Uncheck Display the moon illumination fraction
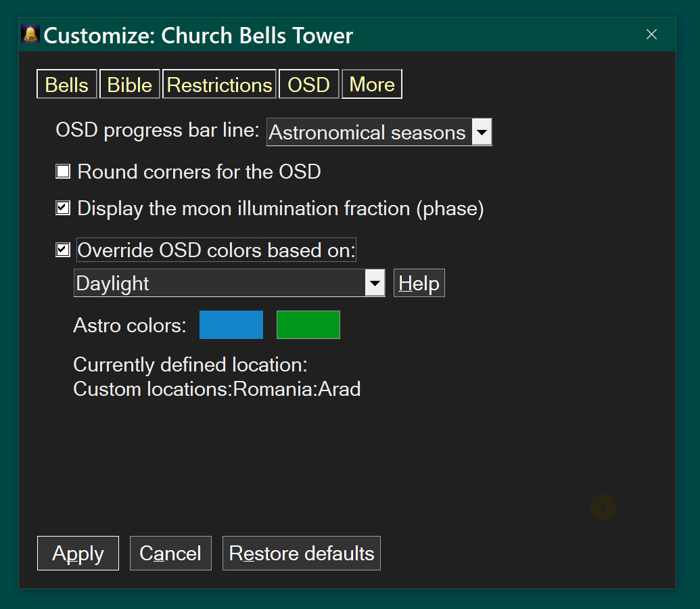700x609 pixels. coord(63,208)
